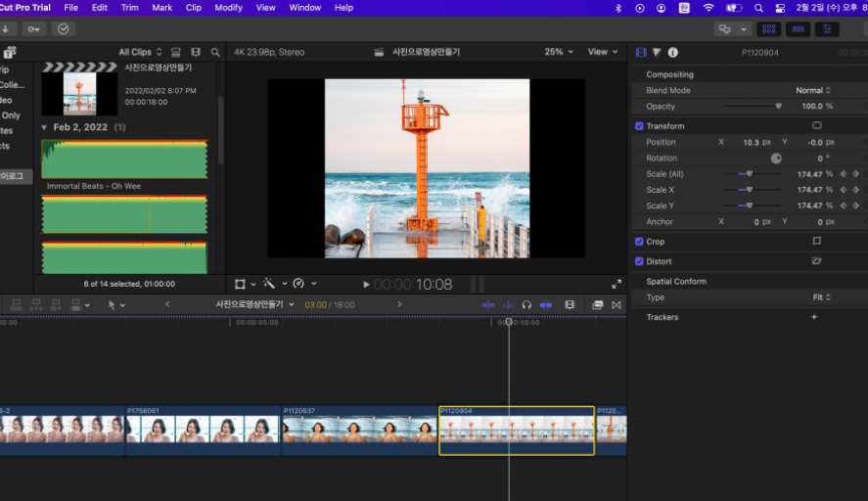Click the enhancement magic wand icon
The image size is (868, 501).
[269, 284]
